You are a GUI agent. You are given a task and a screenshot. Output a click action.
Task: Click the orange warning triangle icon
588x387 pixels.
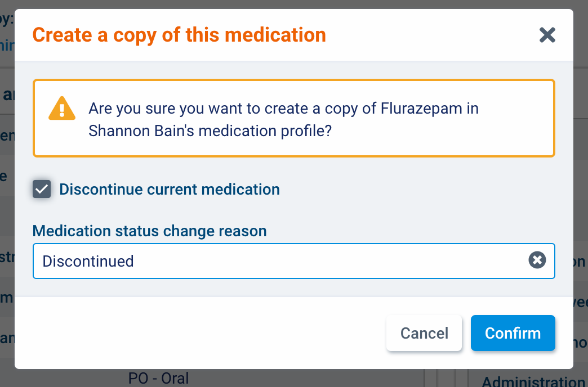(61, 109)
